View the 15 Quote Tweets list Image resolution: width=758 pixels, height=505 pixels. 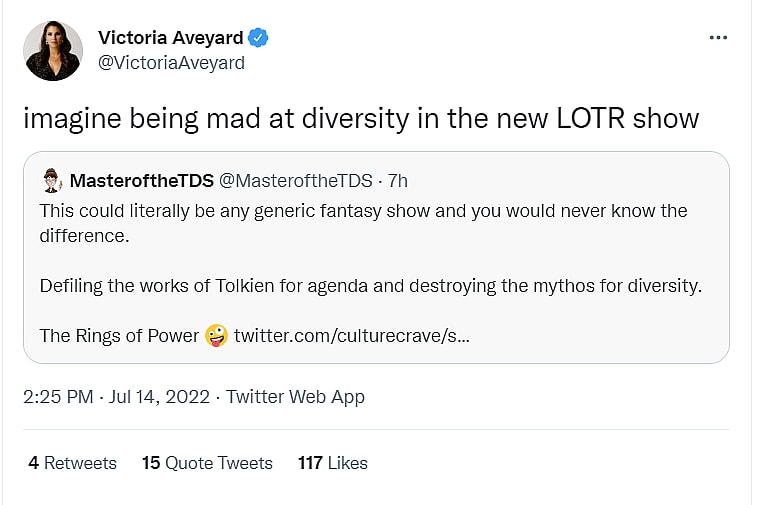207,463
